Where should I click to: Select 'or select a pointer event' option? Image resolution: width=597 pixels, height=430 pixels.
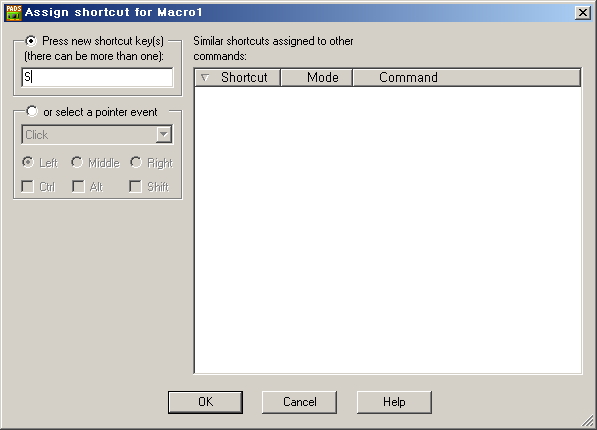[x=32, y=112]
